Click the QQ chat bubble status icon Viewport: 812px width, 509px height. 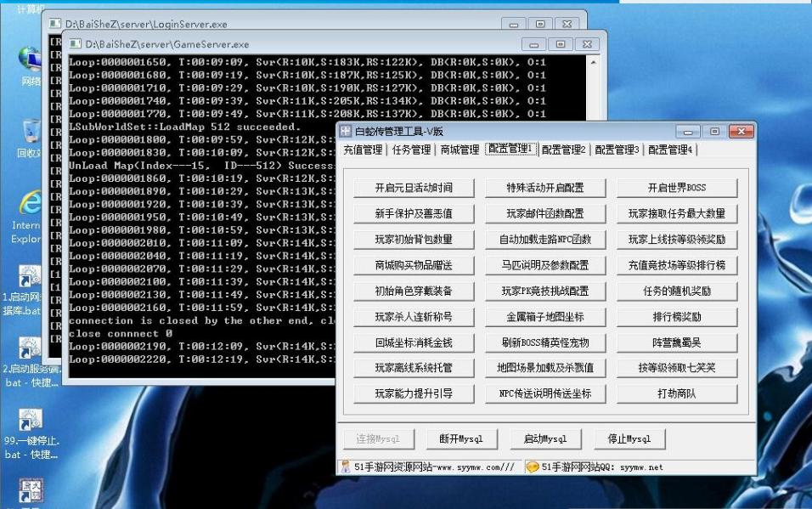coord(533,467)
